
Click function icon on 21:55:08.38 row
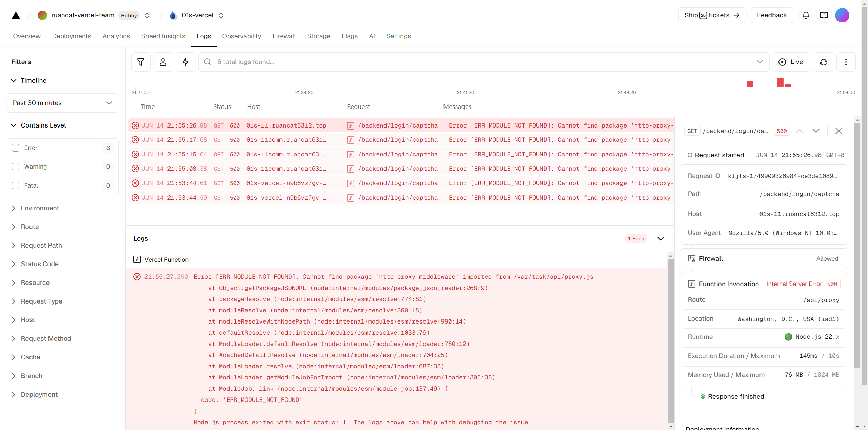351,169
